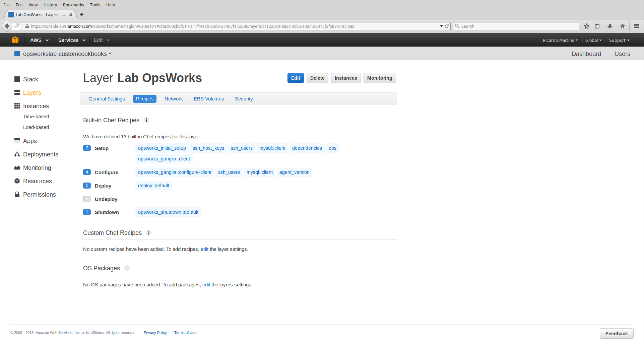The width and height of the screenshot is (644, 345).
Task: Open Stack from the left navigation icon
Action: 17,79
